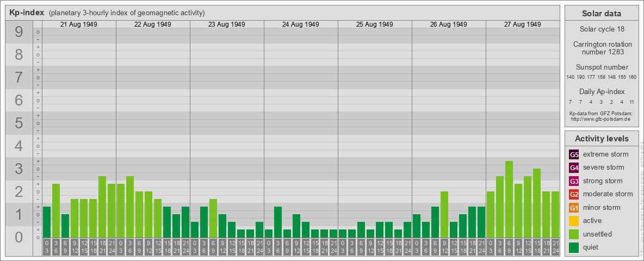Select the dark green quiet swatch
The image size is (644, 261).
pos(574,247)
